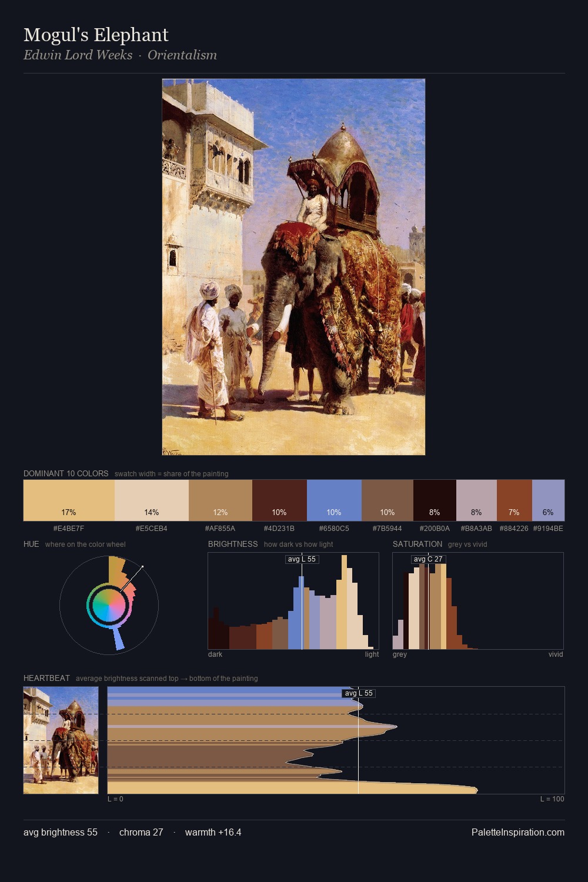This screenshot has width=588, height=882.
Task: Click the #7B5944 brown swatch
Action: click(387, 500)
